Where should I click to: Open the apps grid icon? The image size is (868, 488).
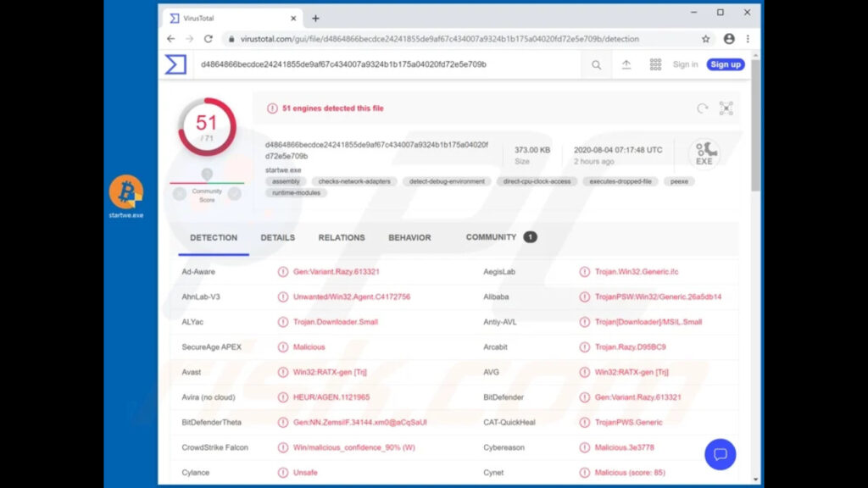[655, 64]
